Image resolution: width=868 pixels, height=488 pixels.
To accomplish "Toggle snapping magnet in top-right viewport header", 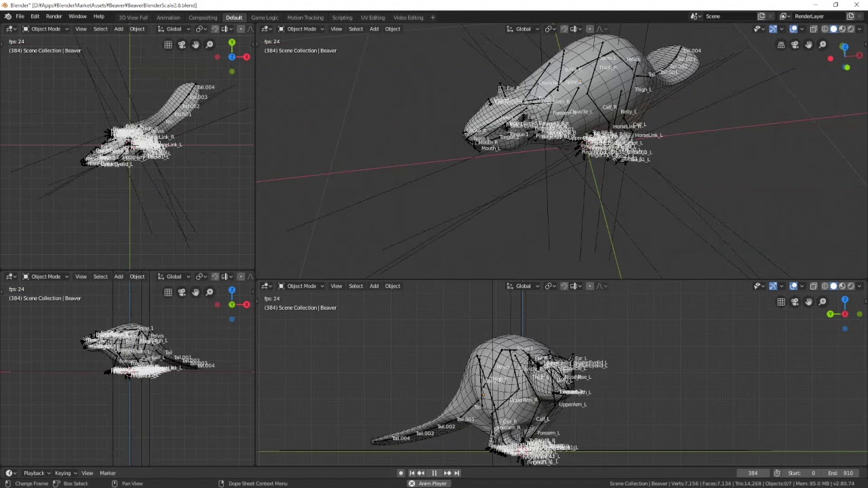I will coord(565,29).
